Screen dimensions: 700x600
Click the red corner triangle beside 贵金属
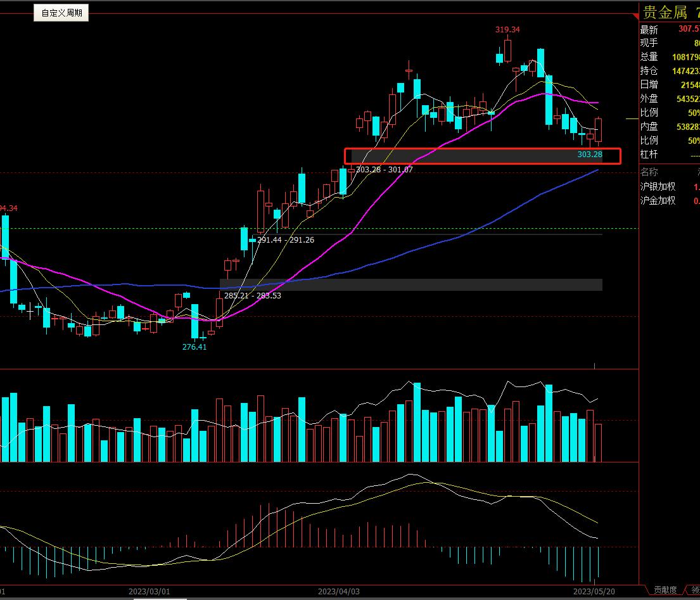point(636,16)
